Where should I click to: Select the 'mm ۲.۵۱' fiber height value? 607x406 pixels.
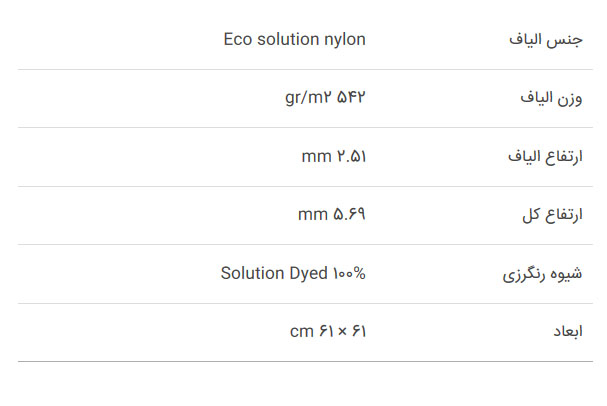coord(334,156)
